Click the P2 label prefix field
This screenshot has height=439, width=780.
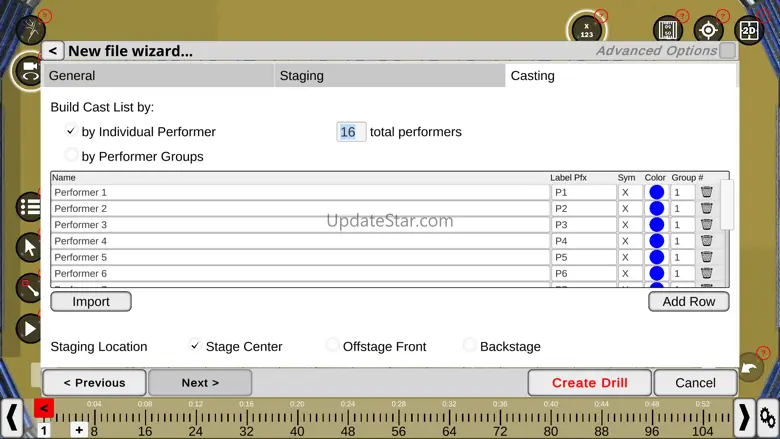click(x=584, y=208)
